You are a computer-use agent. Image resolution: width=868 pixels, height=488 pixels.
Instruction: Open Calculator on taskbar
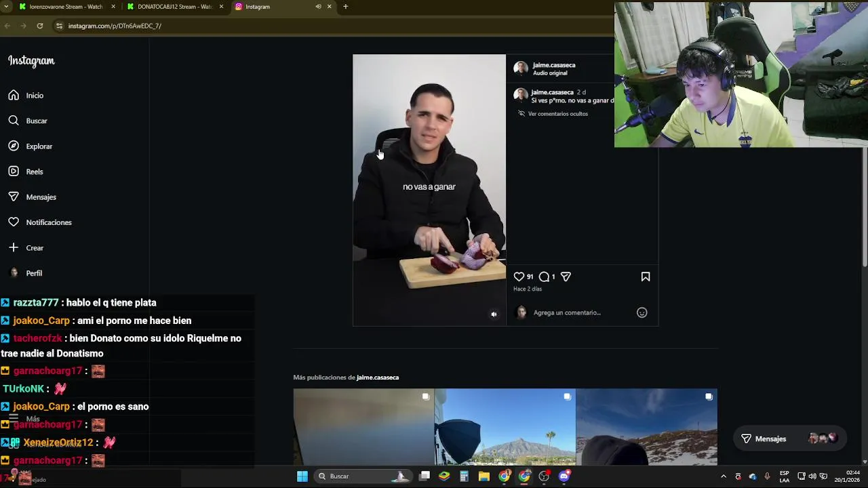click(x=464, y=476)
